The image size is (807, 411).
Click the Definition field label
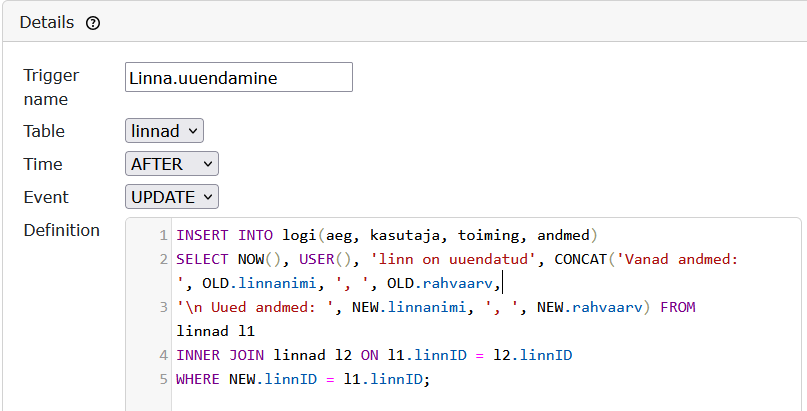point(62,230)
